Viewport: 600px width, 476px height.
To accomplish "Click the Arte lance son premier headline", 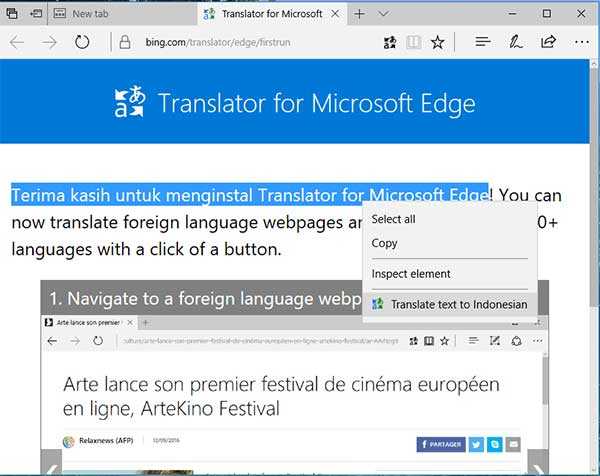I will click(x=281, y=396).
